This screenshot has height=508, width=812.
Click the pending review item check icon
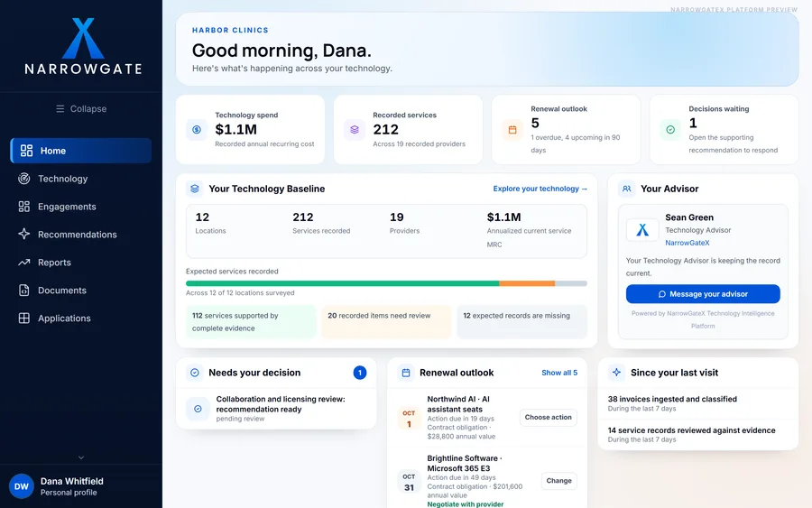(198, 409)
